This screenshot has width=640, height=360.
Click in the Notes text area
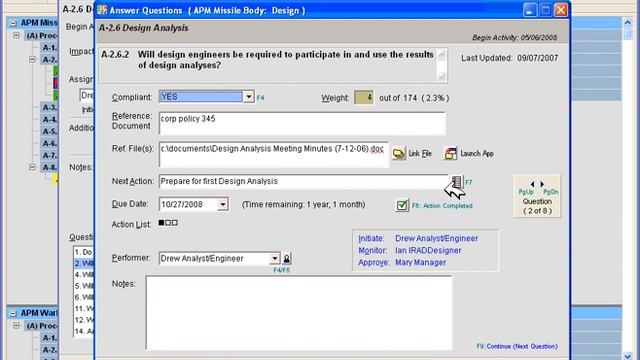tap(299, 313)
